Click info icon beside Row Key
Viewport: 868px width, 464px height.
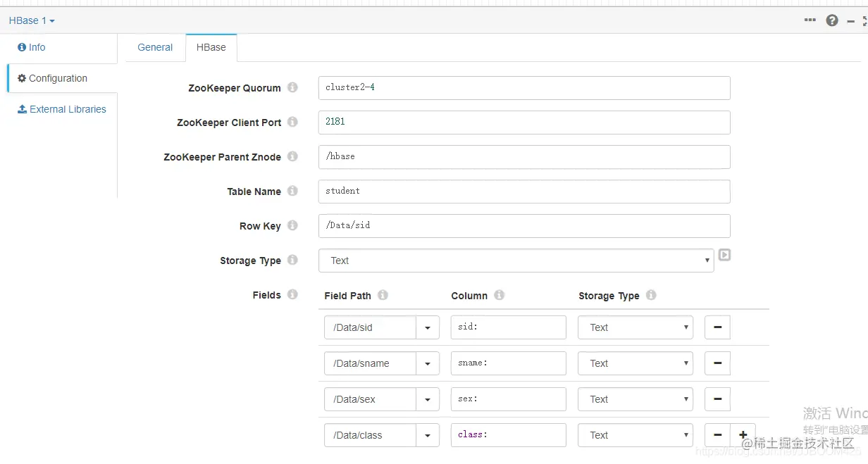292,225
